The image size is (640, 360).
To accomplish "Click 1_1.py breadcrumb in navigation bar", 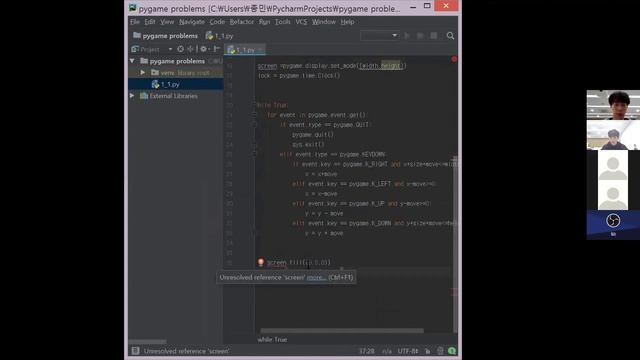I will pos(220,36).
